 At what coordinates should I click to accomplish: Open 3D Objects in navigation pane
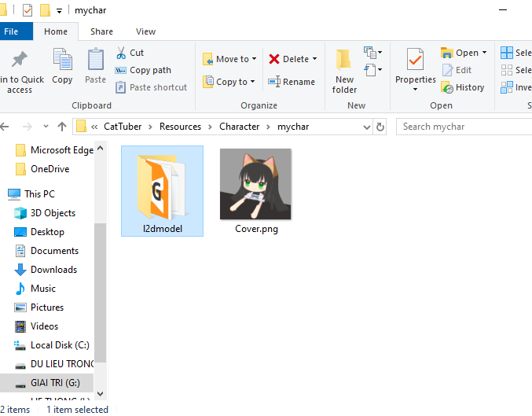tap(45, 213)
